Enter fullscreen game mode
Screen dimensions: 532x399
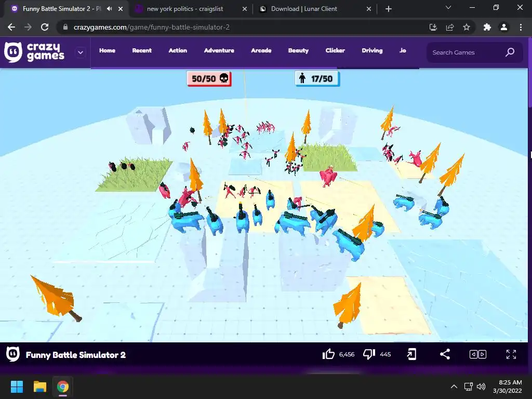[511, 354]
